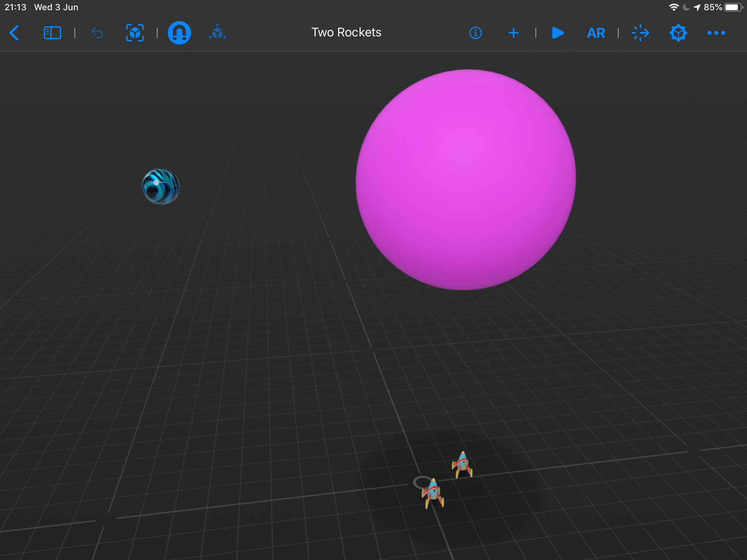Frame the object with the focus cube icon
747x560 pixels.
135,33
